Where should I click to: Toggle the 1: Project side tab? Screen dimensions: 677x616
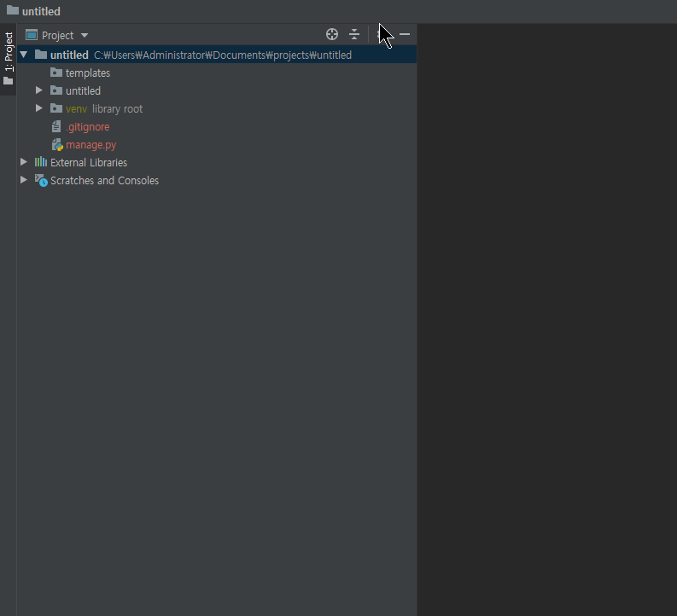pyautogui.click(x=9, y=59)
